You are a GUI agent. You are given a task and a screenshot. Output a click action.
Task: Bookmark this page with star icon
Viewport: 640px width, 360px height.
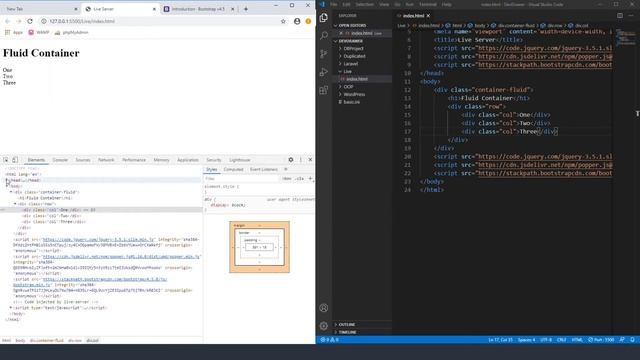[x=283, y=21]
